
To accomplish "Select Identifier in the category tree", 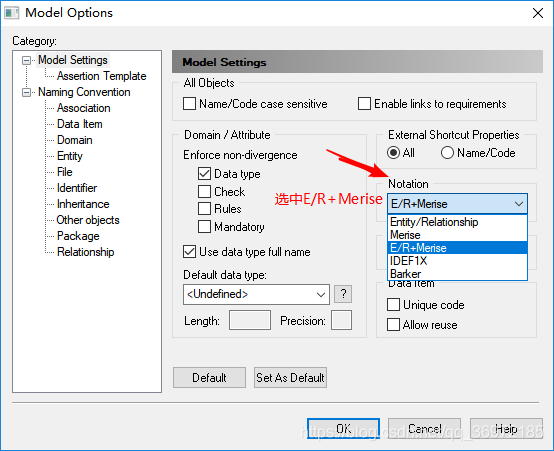I will [x=77, y=188].
